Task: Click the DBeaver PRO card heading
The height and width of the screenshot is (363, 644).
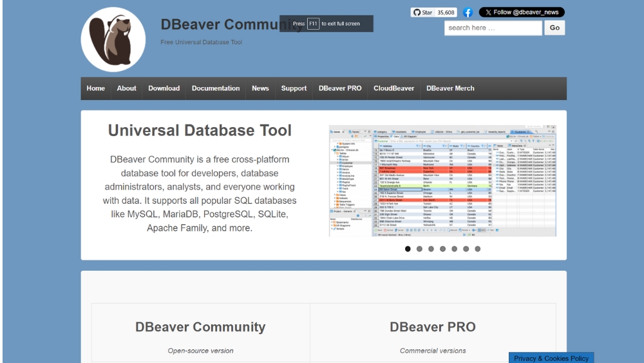Action: (x=433, y=327)
